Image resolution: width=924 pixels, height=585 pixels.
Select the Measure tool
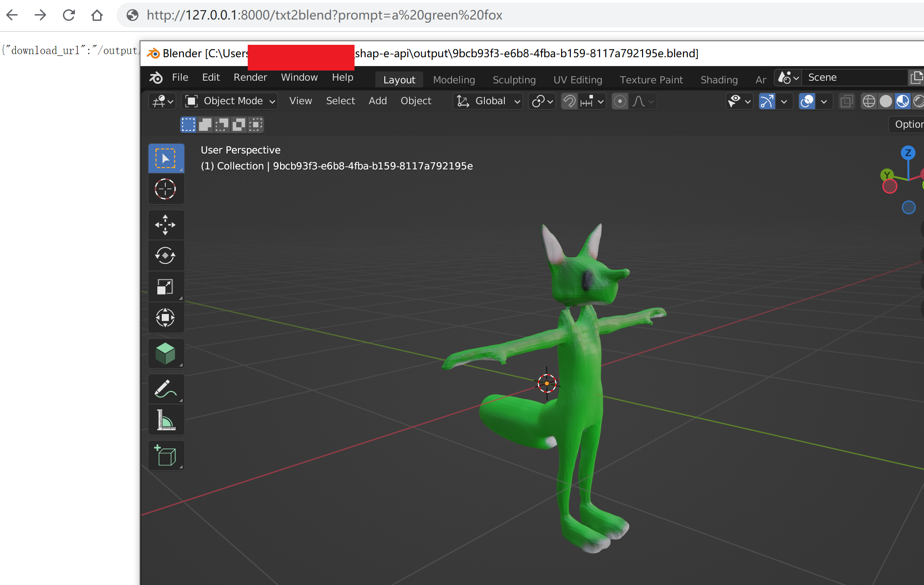pos(165,420)
